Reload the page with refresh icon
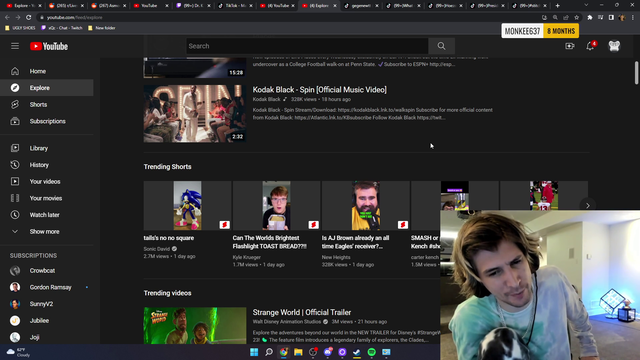The width and height of the screenshot is (640, 360). pos(29,18)
